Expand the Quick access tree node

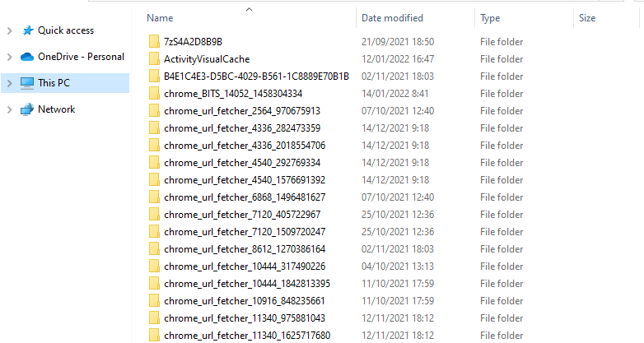pyautogui.click(x=9, y=30)
